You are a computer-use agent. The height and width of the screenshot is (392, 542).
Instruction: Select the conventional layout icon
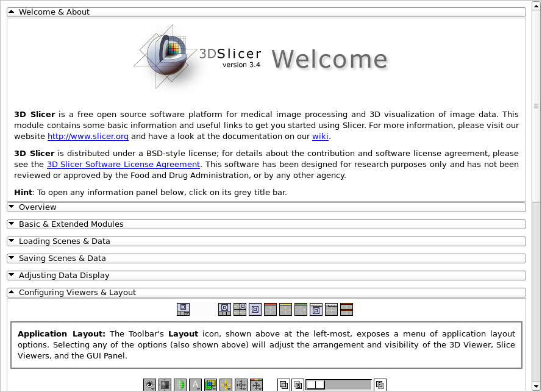click(x=225, y=309)
